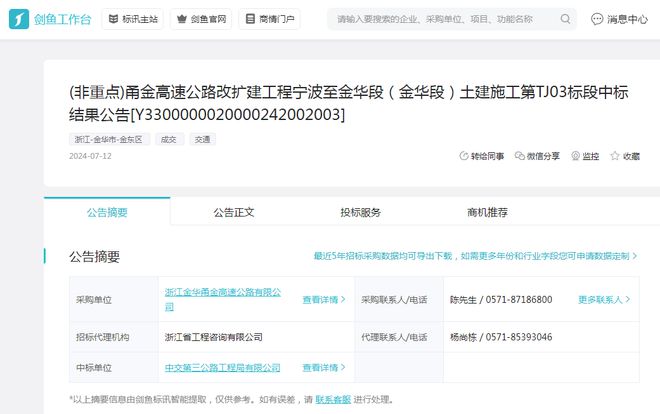
Task: Click 查看详情 for 采购单位
Action: [x=324, y=300]
